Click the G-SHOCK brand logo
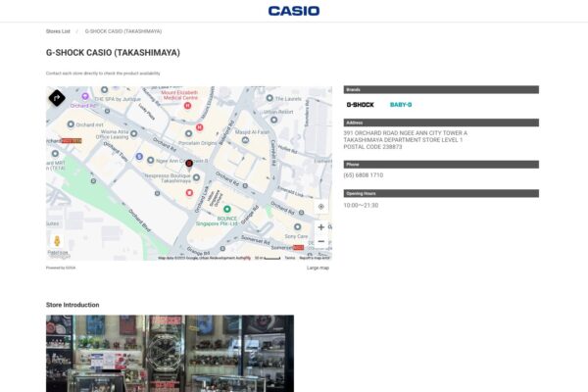This screenshot has height=392, width=588. (x=360, y=105)
